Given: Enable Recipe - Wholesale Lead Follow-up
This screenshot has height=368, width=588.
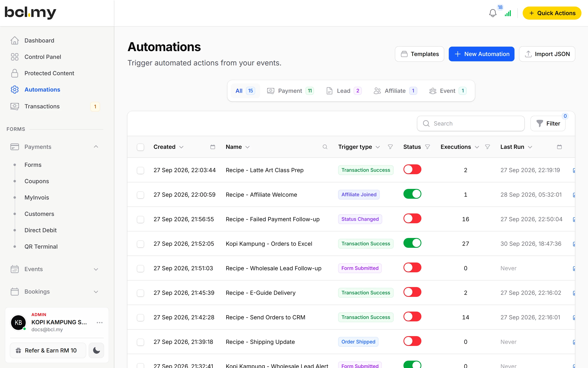Looking at the screenshot, I should pos(412,268).
